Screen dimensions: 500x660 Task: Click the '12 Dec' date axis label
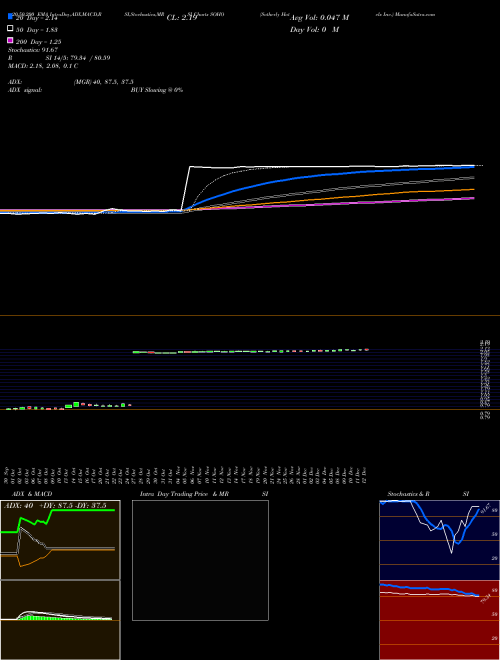[364, 475]
